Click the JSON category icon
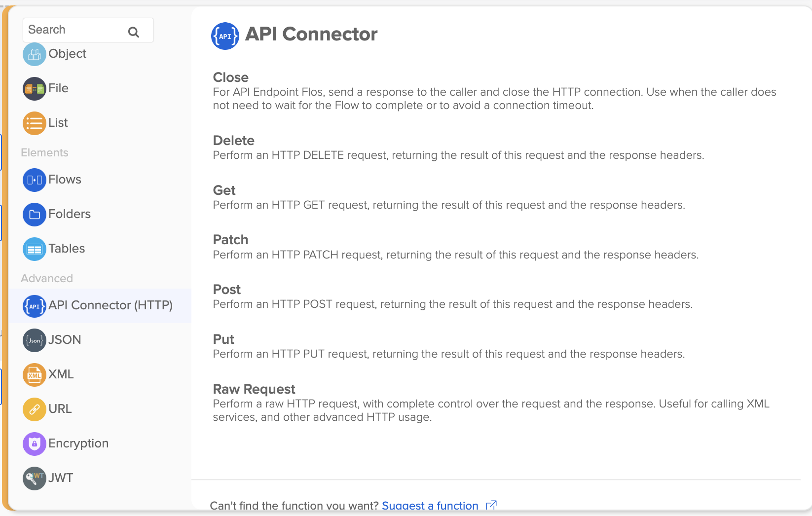Screen dimensions: 812x516 34,340
